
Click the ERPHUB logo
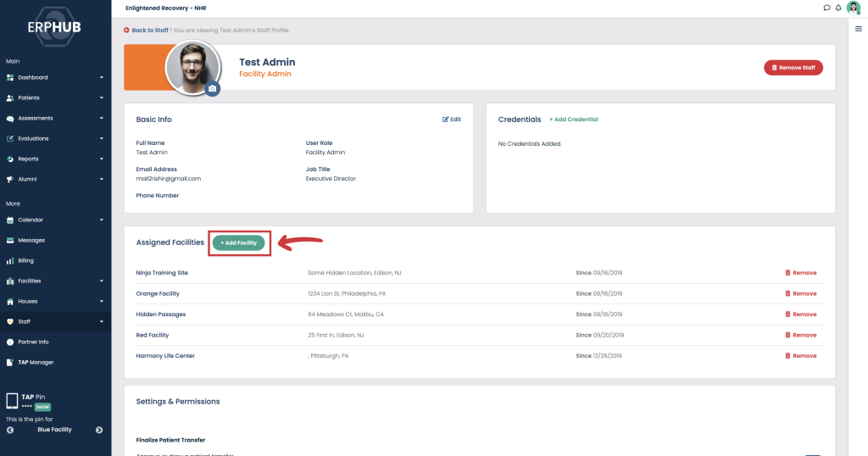54,26
